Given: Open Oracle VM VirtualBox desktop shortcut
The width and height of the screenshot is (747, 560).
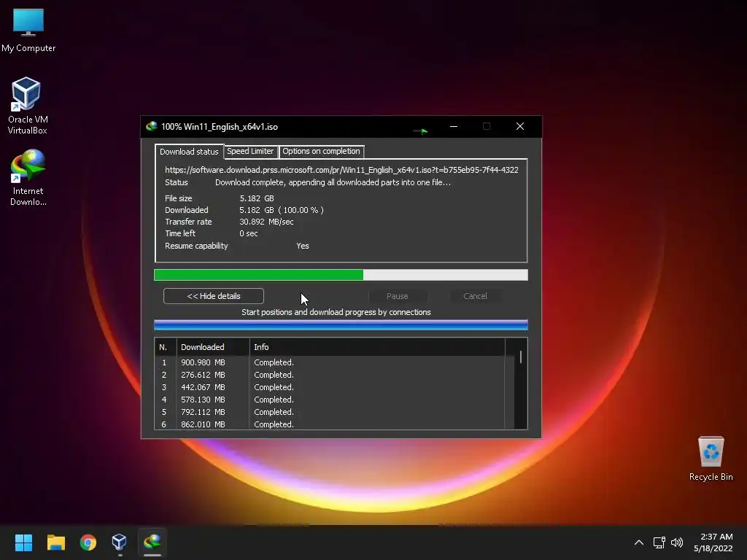Looking at the screenshot, I should click(x=27, y=106).
